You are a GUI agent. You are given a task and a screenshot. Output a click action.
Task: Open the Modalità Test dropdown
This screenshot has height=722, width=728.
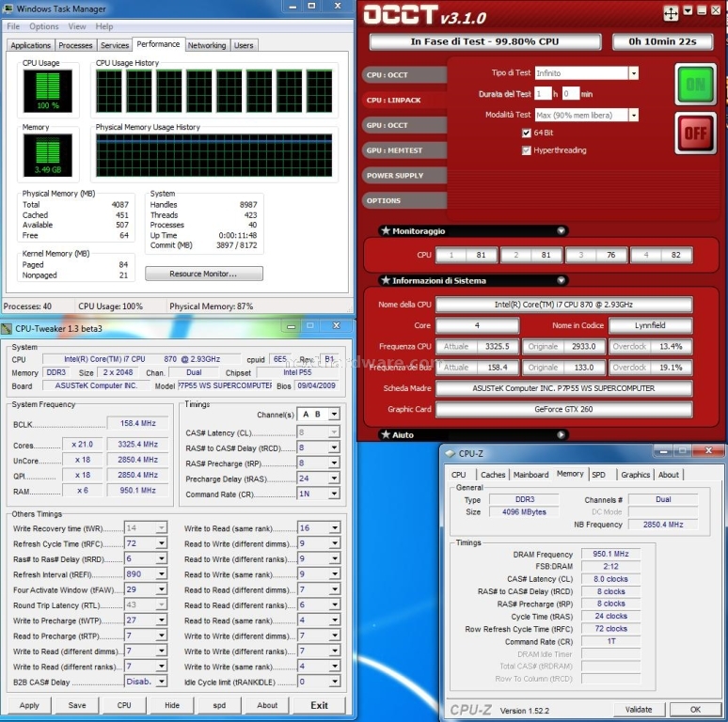point(633,115)
